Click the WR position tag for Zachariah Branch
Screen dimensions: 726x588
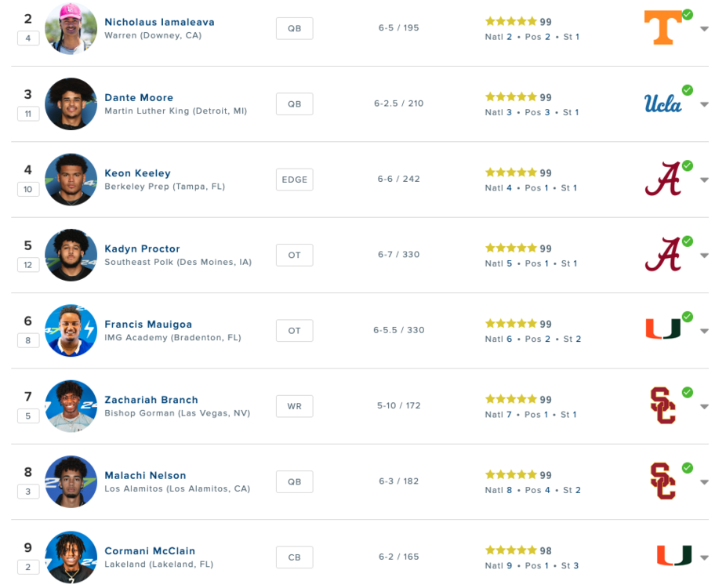294,406
